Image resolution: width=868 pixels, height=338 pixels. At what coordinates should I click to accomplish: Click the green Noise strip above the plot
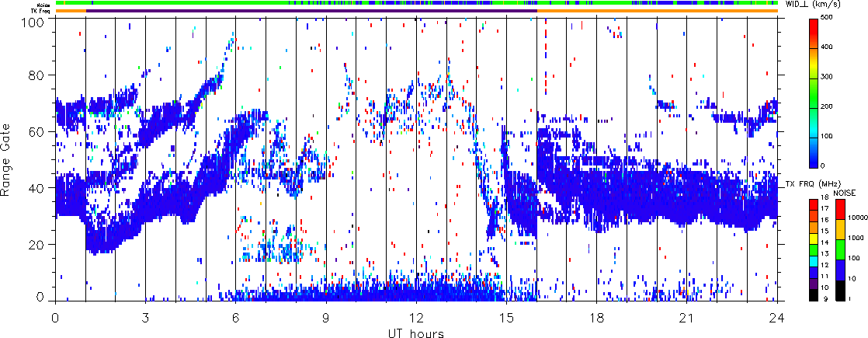[416, 3]
